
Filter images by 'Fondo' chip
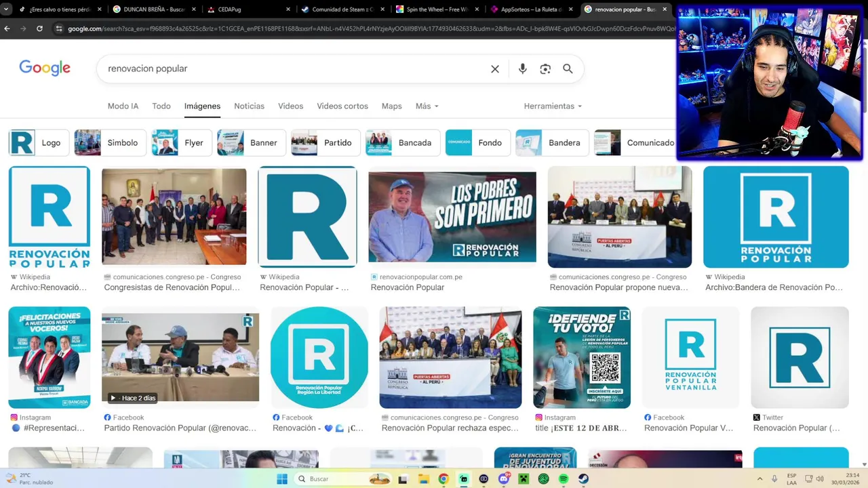click(x=478, y=143)
